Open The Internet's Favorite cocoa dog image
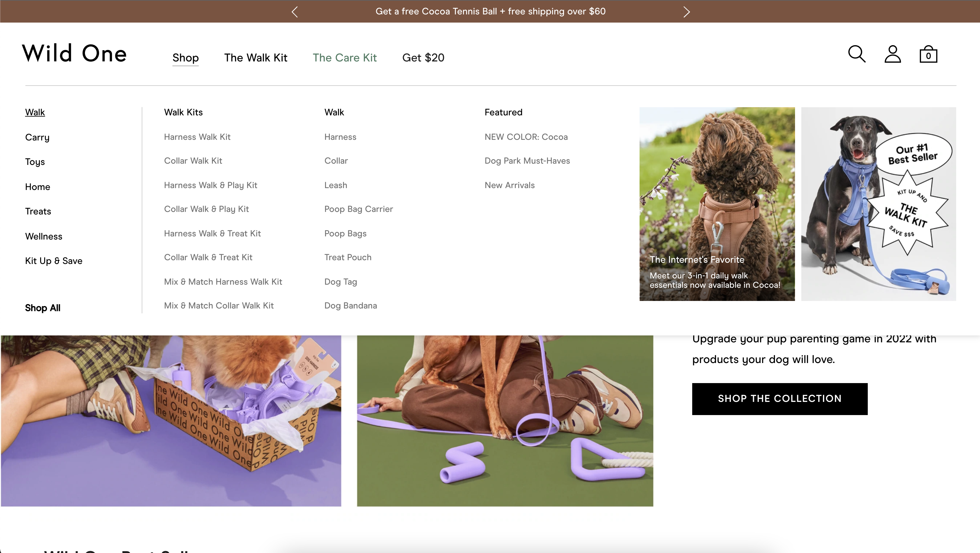980x553 pixels. [717, 204]
